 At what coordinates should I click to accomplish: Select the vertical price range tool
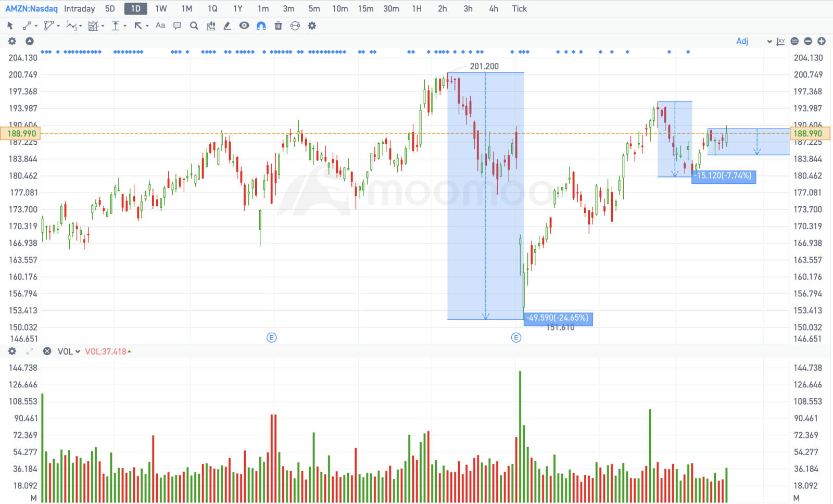[116, 26]
